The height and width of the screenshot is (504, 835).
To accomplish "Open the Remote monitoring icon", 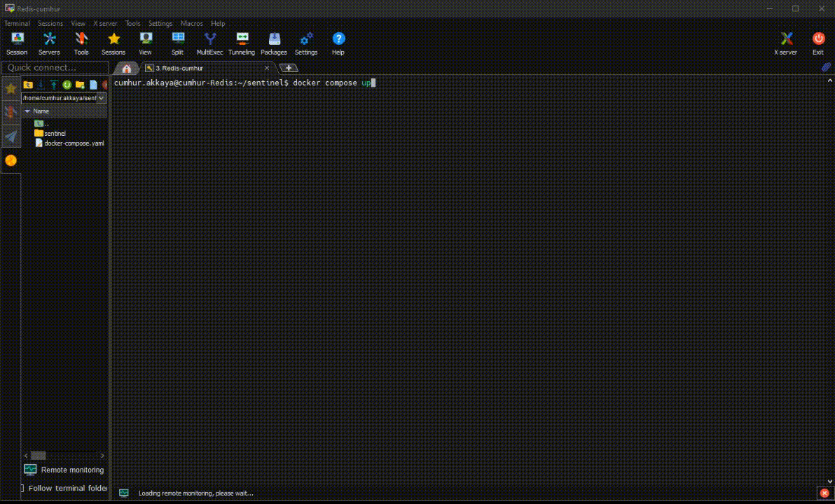I will (x=30, y=470).
